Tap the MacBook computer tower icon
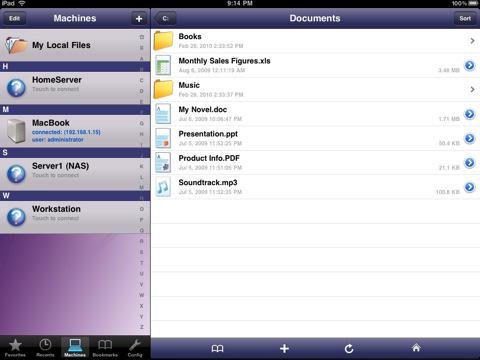Screen dimensions: 480x360 point(17,131)
